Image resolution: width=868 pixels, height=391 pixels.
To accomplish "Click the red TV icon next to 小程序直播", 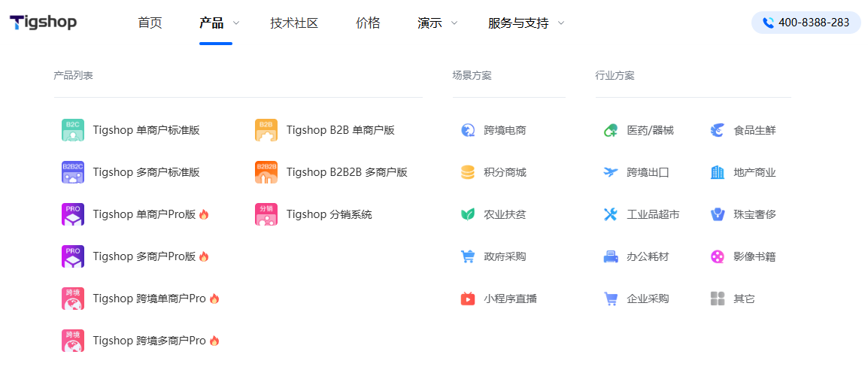I will [468, 299].
